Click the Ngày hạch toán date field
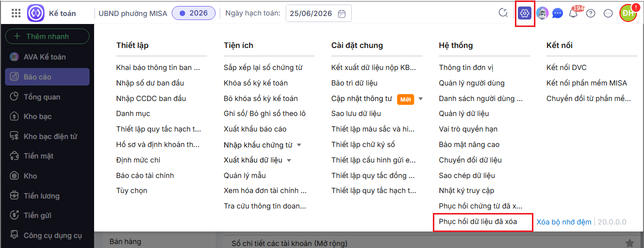 318,13
